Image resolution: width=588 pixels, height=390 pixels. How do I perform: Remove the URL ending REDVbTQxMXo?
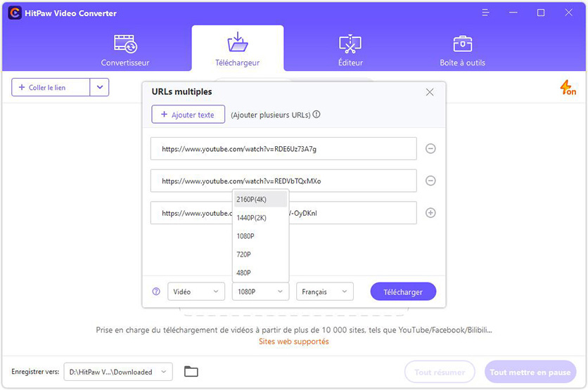430,181
